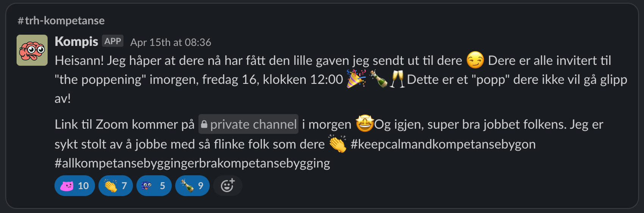The width and height of the screenshot is (644, 213).
Task: Click the Kompis brain avatar image
Action: 32,50
